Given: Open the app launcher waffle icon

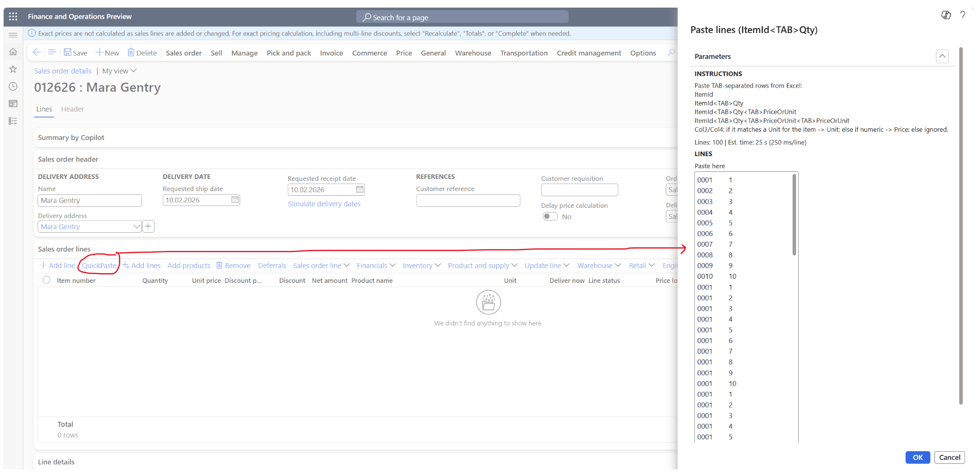Looking at the screenshot, I should pyautogui.click(x=13, y=17).
